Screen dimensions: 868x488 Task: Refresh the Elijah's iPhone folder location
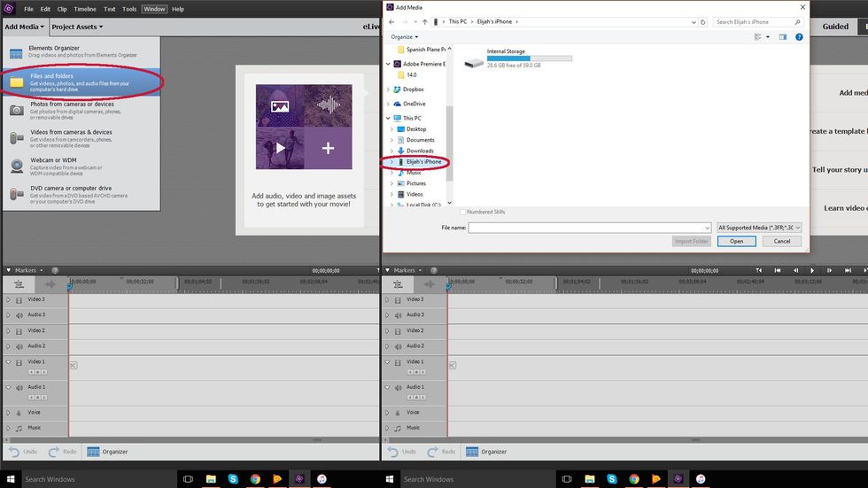tap(704, 21)
